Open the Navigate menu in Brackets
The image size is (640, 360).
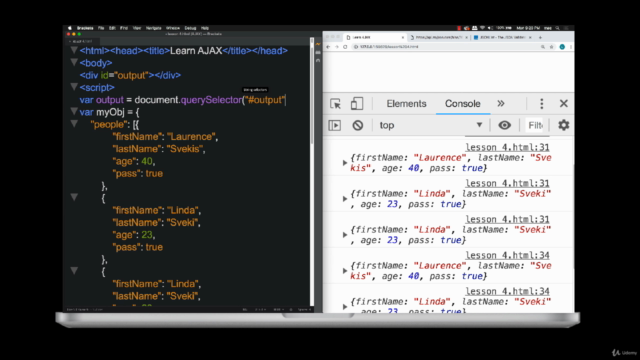click(x=153, y=28)
